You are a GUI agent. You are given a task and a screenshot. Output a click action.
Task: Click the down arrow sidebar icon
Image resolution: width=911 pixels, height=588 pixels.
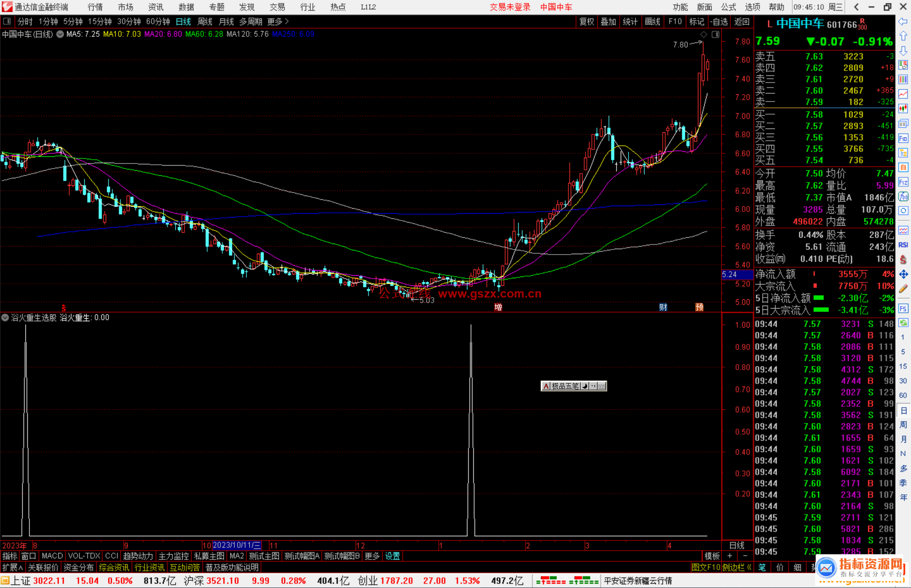pos(903,51)
